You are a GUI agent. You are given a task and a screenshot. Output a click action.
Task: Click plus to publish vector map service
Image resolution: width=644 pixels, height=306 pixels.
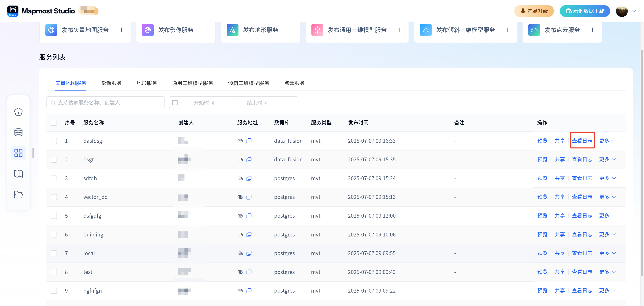[121, 30]
